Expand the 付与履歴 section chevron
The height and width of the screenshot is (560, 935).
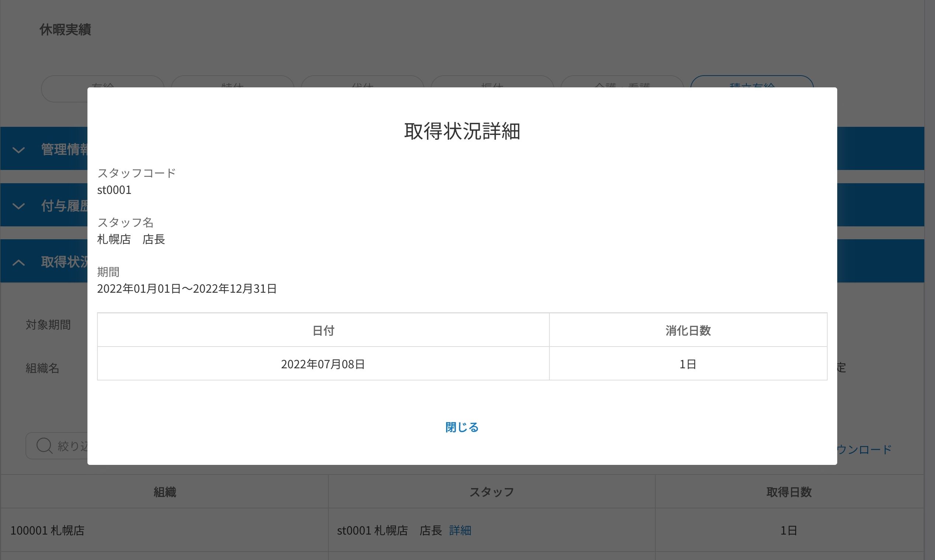(18, 206)
